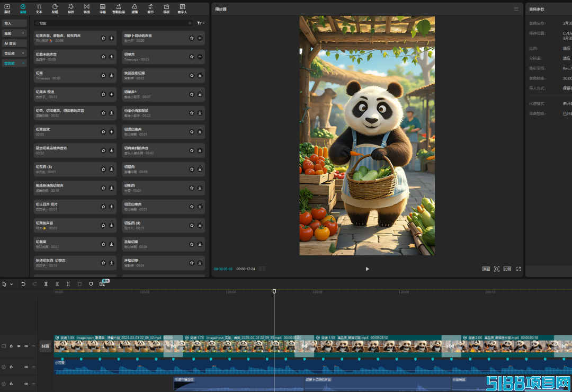This screenshot has height=392, width=572.
Task: Mute the main video track
Action: [26, 346]
